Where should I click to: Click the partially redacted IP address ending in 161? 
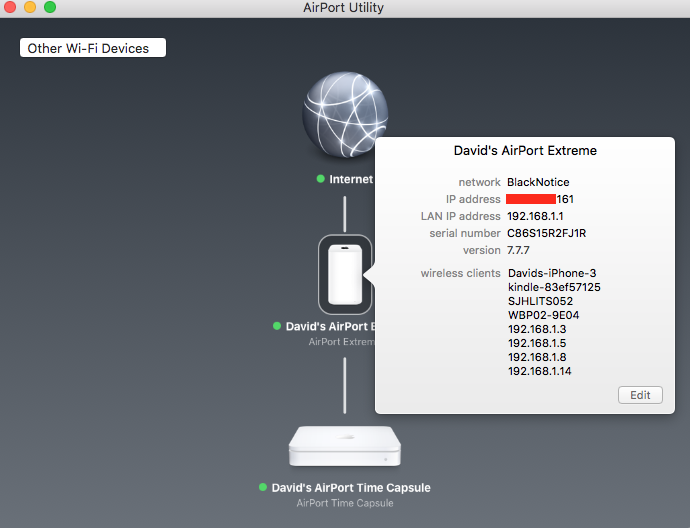[x=540, y=199]
